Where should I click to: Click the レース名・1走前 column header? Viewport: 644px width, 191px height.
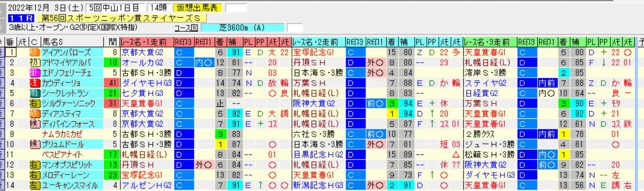[x=146, y=42]
